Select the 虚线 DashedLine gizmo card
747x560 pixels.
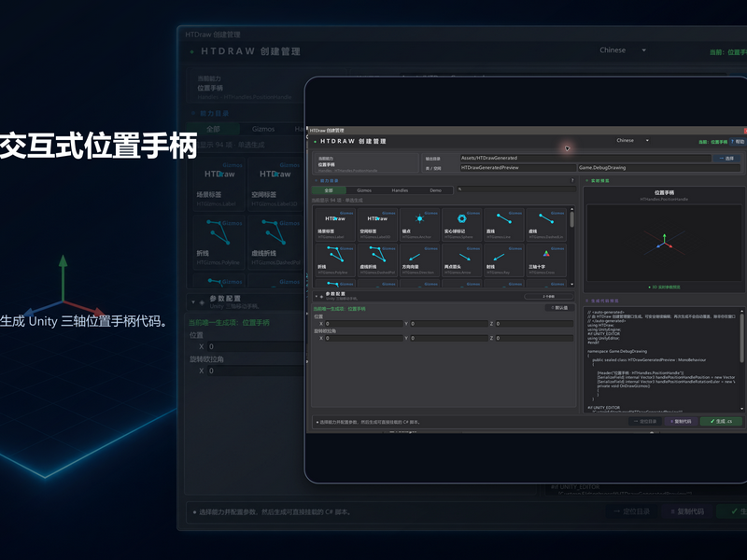(546, 224)
